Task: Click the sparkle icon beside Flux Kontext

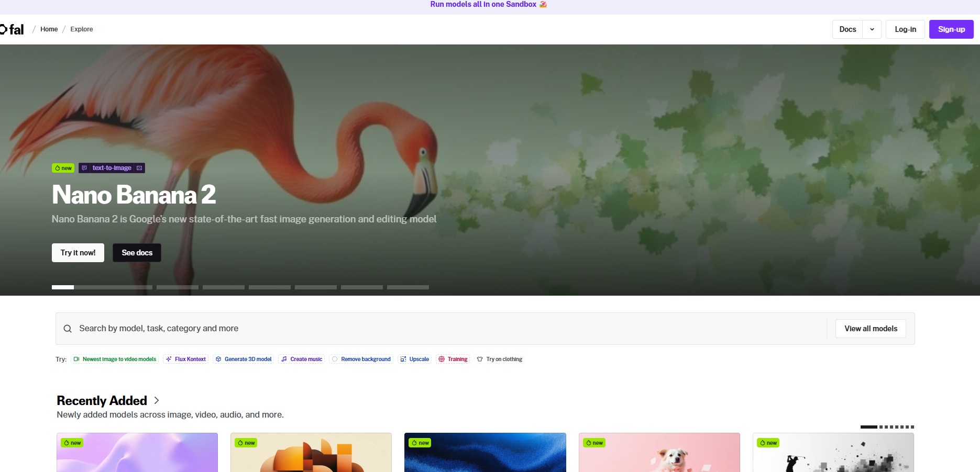Action: click(x=169, y=359)
